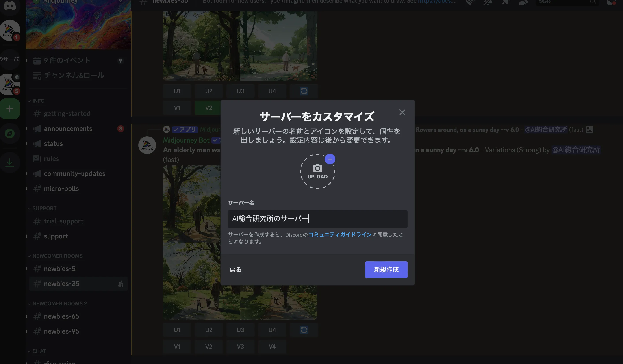Select Midjourney server icon with badge 1
The height and width of the screenshot is (364, 623).
pyautogui.click(x=10, y=30)
